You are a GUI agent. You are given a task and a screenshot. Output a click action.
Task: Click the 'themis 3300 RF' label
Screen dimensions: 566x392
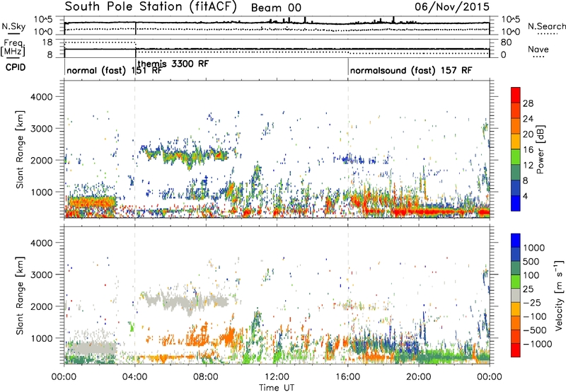173,64
